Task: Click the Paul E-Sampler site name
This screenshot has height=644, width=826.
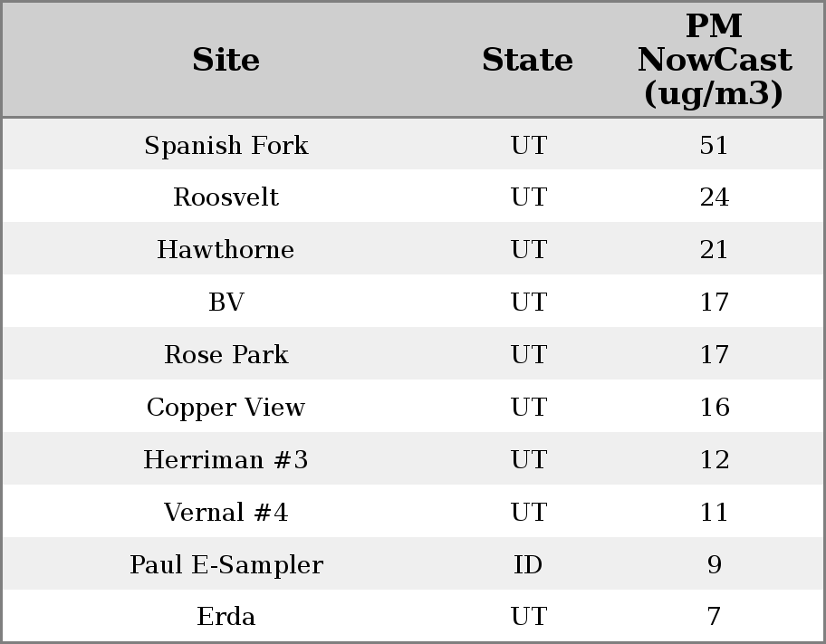Action: coord(226,565)
